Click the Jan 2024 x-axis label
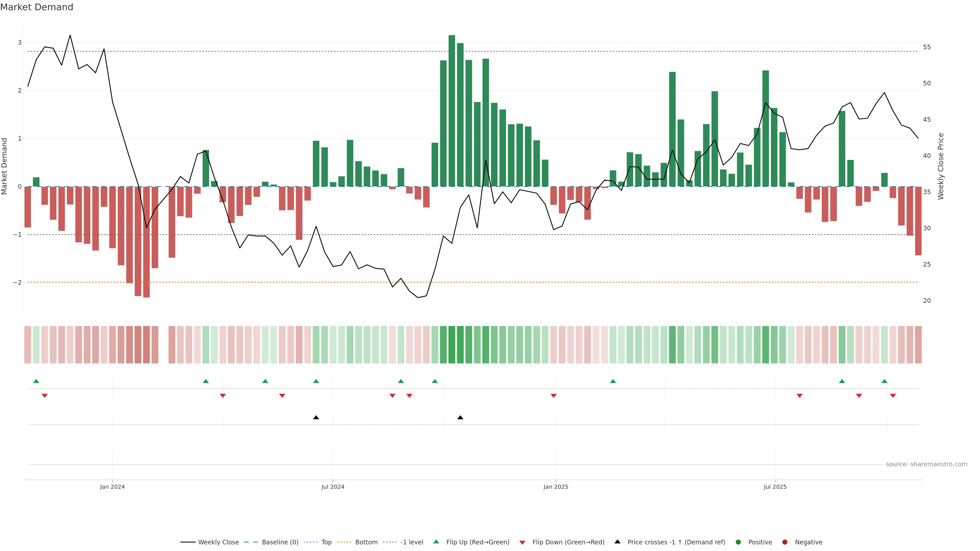This screenshot has height=551, width=980. 112,487
